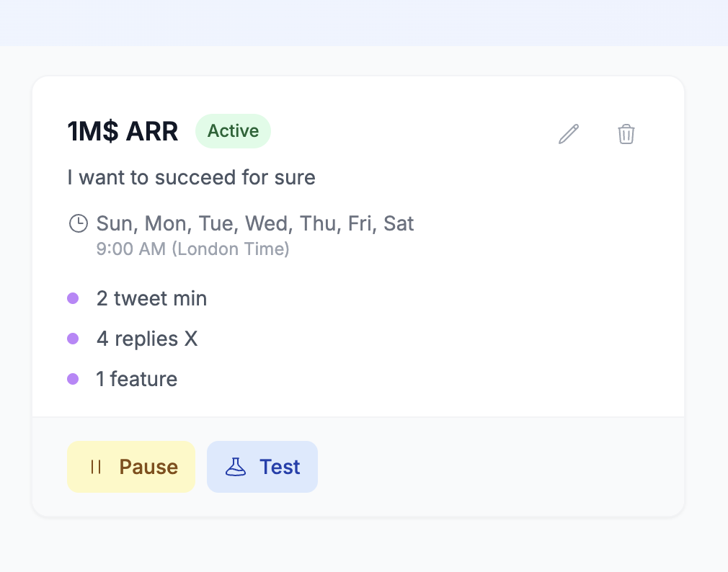Click the '9:00 AM (London Time)' label
Viewport: 728px width, 572px height.
tap(192, 249)
